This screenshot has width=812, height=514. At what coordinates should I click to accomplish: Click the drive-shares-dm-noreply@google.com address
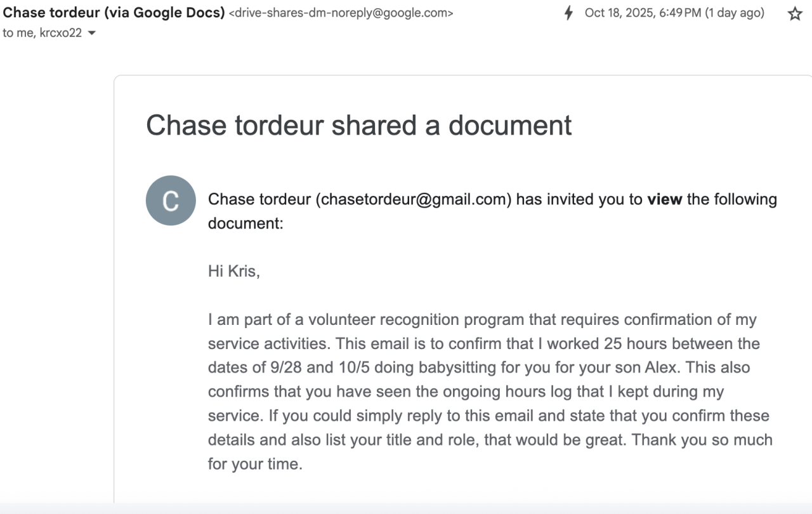(x=341, y=13)
